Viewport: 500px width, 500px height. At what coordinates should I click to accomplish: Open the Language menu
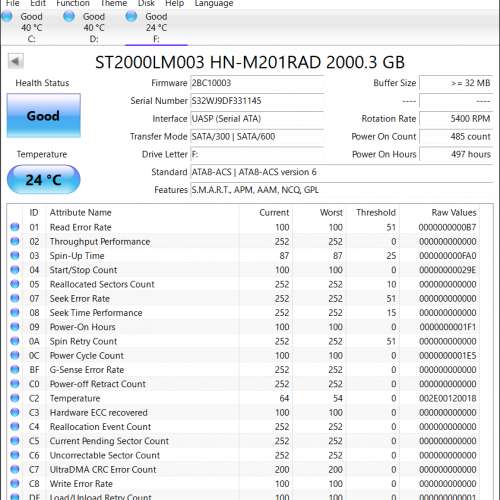point(214,3)
